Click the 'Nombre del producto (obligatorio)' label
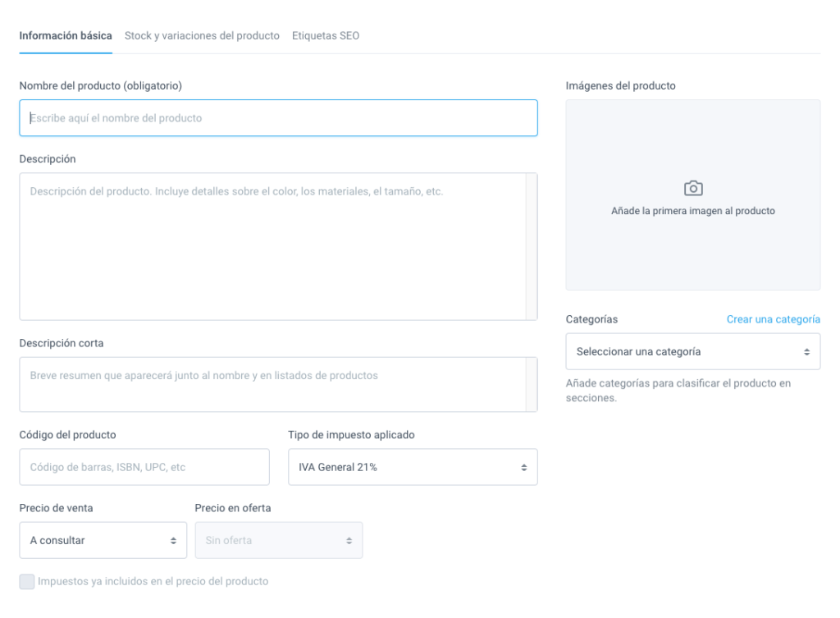840x618 pixels. (101, 85)
